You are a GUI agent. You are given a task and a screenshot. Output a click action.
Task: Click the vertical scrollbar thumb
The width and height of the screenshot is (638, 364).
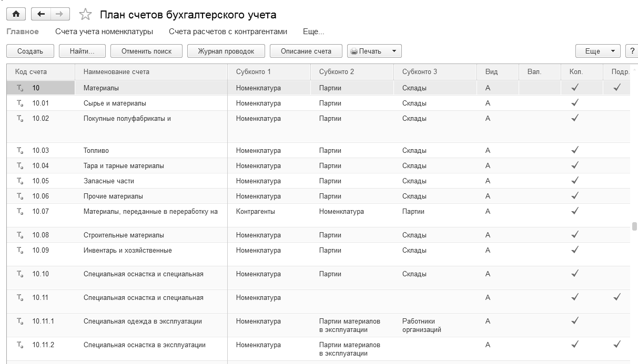coord(634,226)
